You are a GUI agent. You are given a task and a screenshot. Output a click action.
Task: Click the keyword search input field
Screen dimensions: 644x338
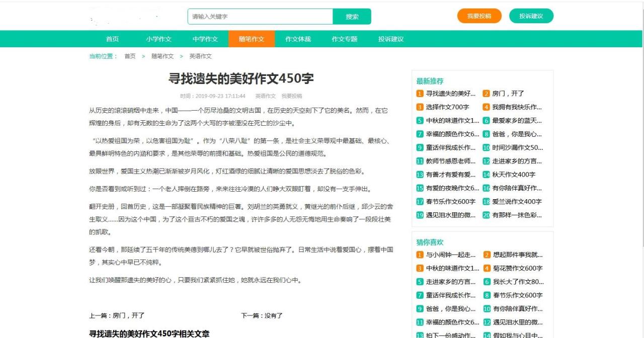(260, 17)
